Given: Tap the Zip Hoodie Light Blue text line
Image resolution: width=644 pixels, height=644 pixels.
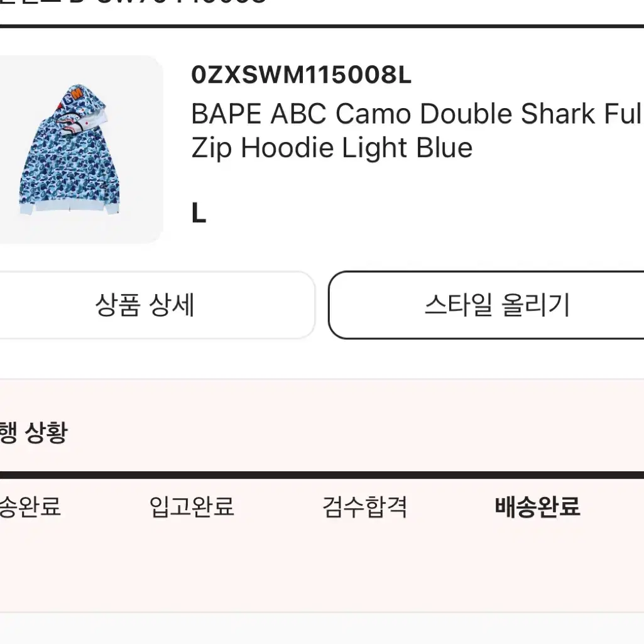Looking at the screenshot, I should tap(332, 148).
